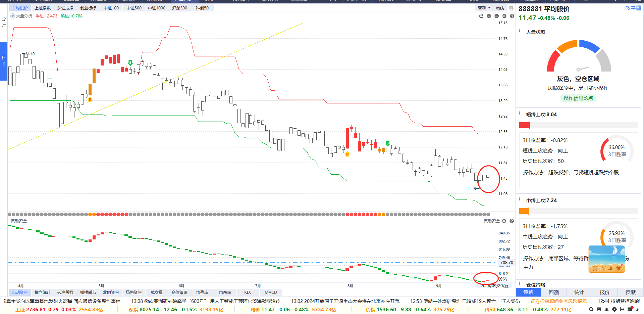
Task: Click the 短线上攻 red progress bar
Action: click(x=525, y=125)
